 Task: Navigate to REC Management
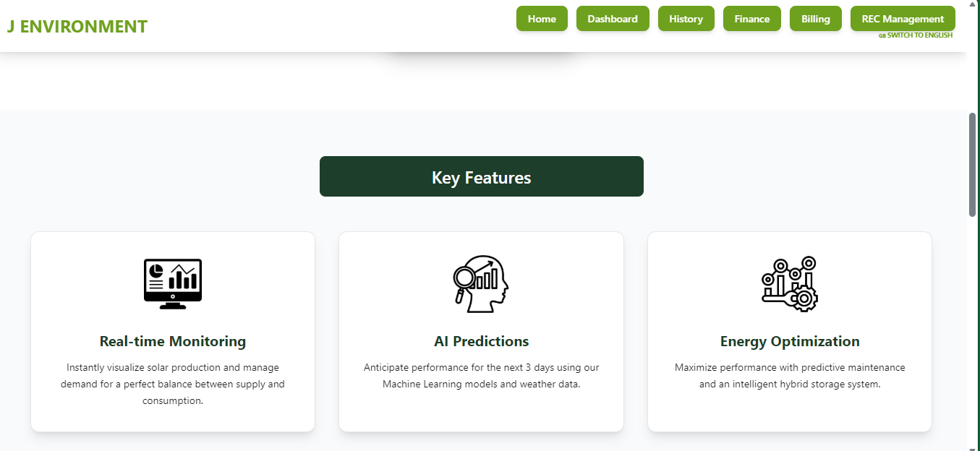pos(903,19)
